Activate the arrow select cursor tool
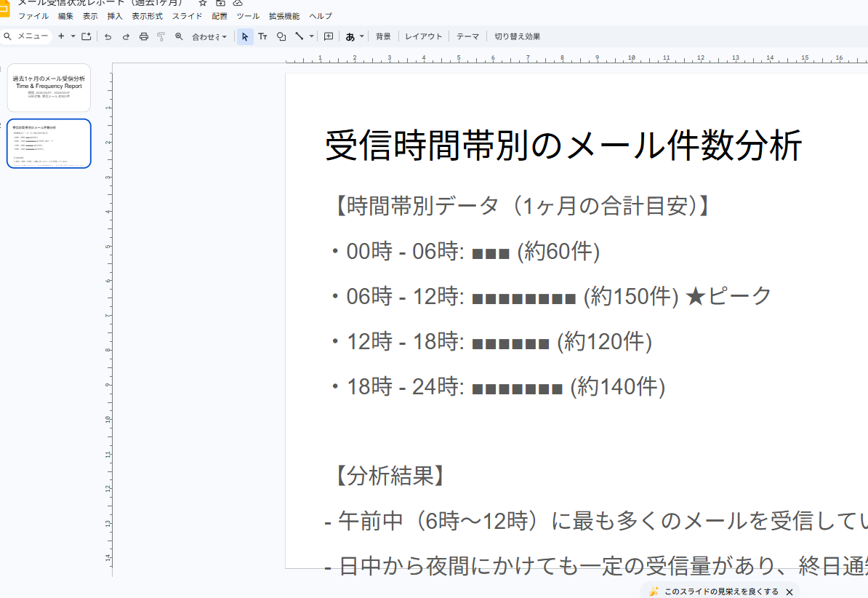The width and height of the screenshot is (868, 598). click(x=245, y=36)
